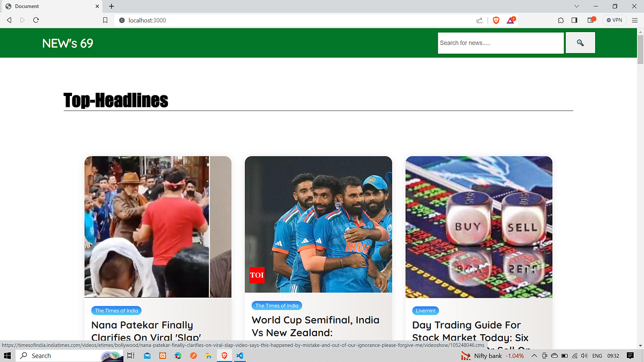Click the Livemint source badge
Viewport: 644px width, 362px height.
pyautogui.click(x=426, y=310)
